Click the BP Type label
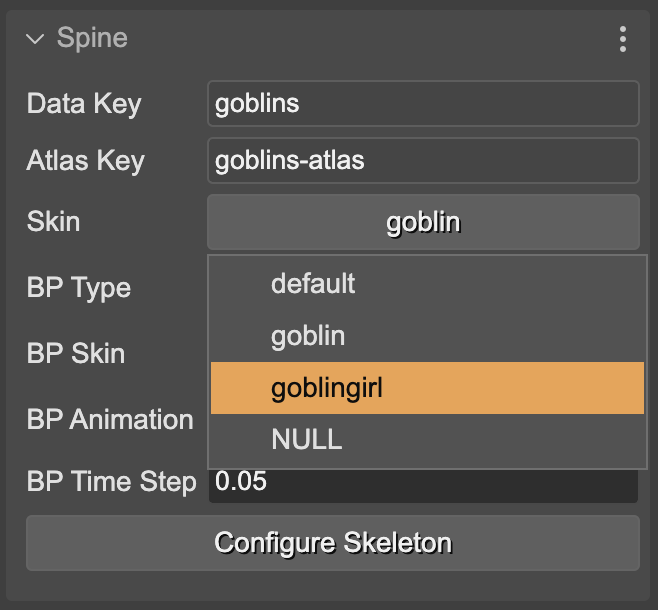Viewport: 658px width, 610px height. [x=79, y=288]
